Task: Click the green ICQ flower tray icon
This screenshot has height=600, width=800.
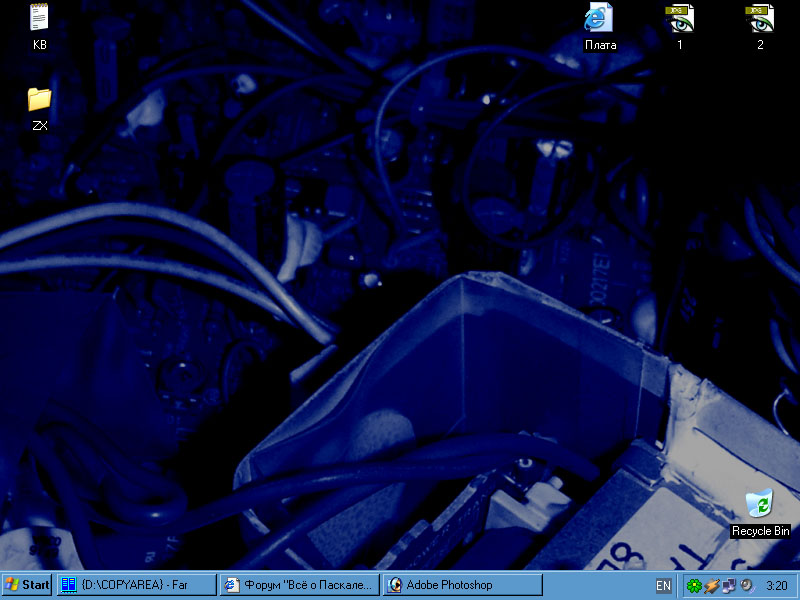Action: click(694, 585)
